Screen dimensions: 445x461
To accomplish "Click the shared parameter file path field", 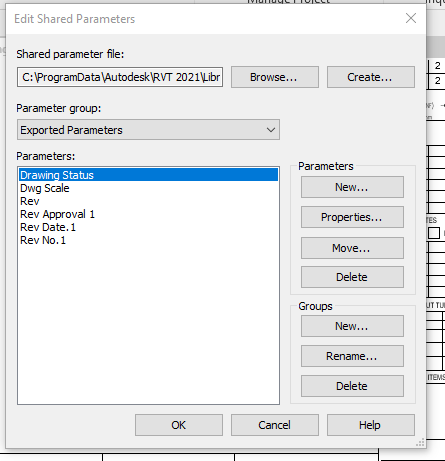I will click(x=120, y=77).
